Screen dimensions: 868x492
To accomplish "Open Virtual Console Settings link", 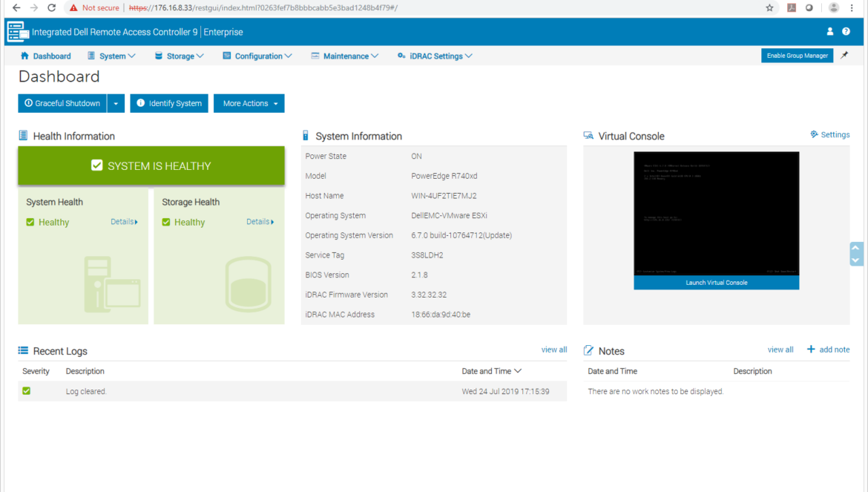I will tap(830, 134).
